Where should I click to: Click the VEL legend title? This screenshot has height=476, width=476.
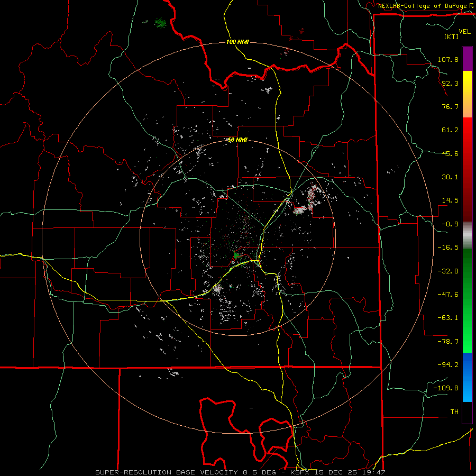[465, 32]
